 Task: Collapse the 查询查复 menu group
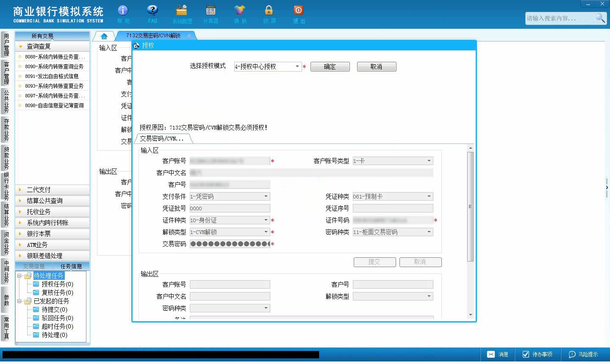tap(53, 46)
